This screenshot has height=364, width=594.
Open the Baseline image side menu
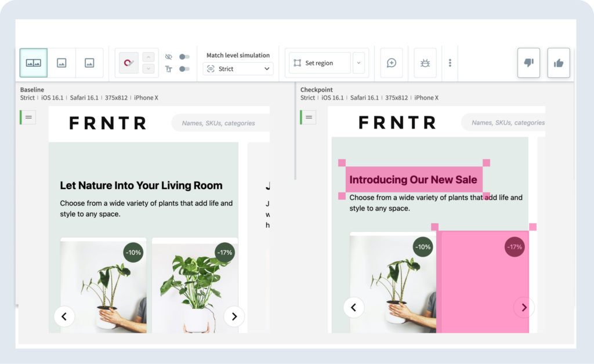(x=28, y=117)
